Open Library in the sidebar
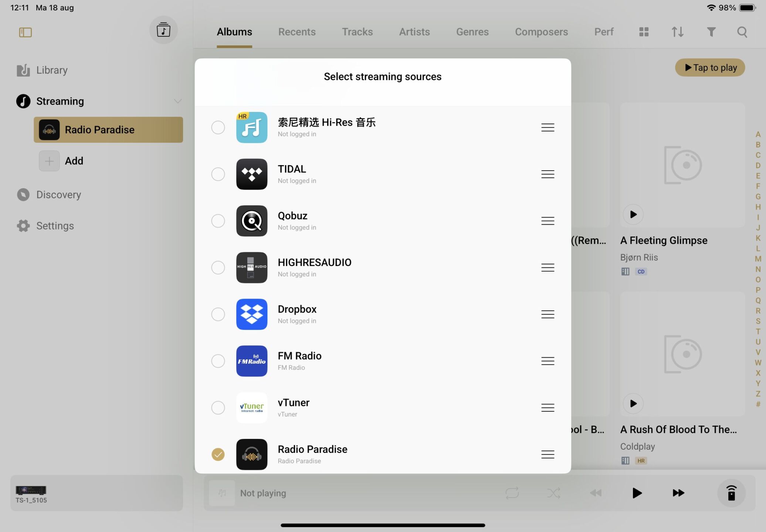The image size is (766, 532). (x=42, y=70)
